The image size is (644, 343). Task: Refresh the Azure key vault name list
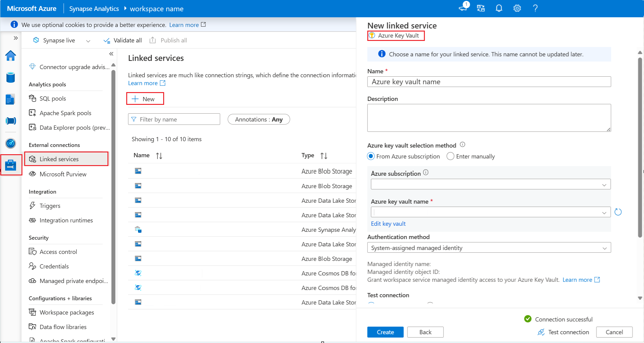[618, 212]
